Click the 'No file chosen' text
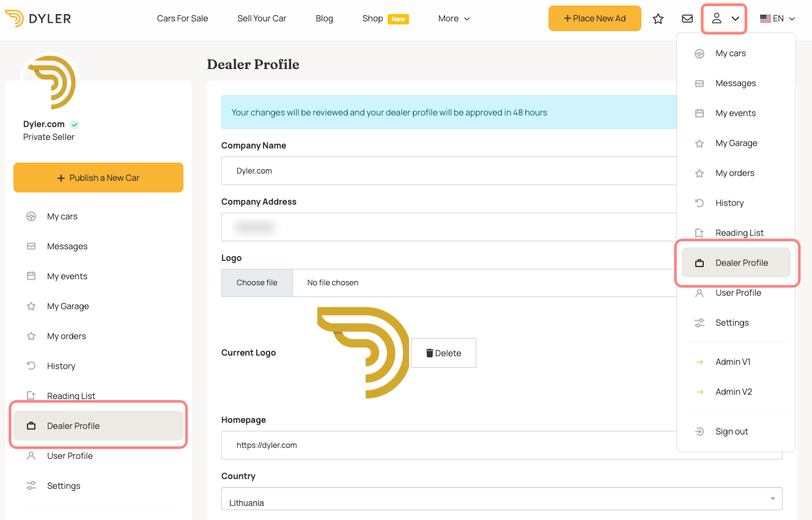 (x=333, y=283)
